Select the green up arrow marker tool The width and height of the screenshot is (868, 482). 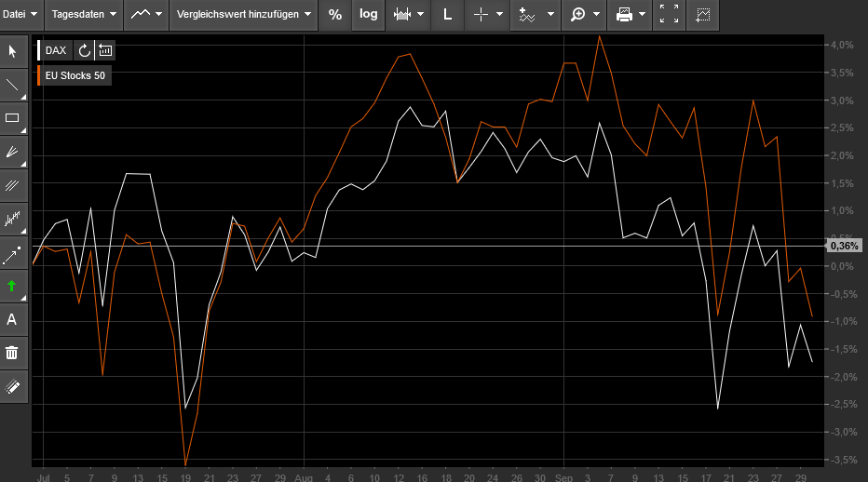(13, 286)
